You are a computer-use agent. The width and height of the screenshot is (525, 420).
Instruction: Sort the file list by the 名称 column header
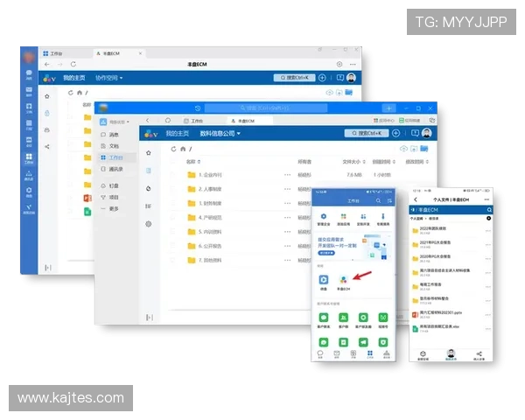point(191,162)
